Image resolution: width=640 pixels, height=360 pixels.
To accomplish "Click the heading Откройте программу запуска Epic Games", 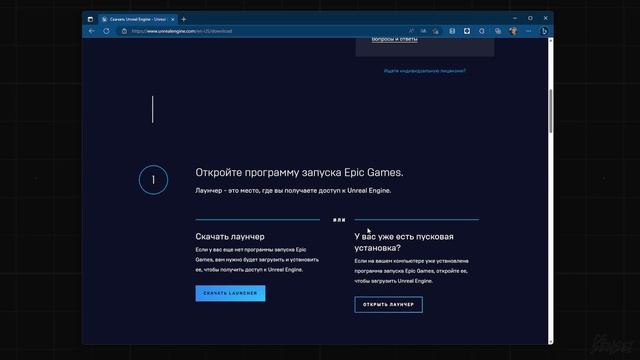I will tap(299, 173).
